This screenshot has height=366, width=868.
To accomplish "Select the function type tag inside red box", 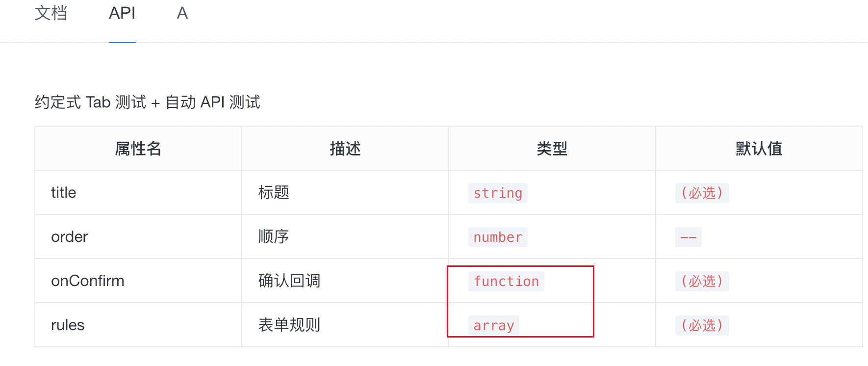I will pos(506,281).
